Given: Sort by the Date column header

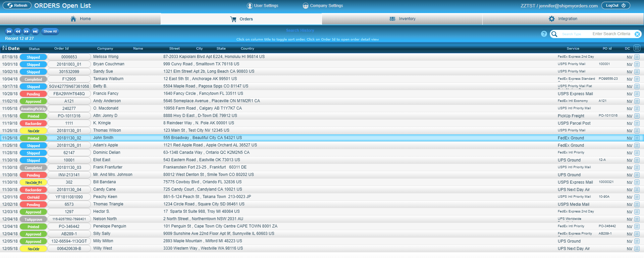Looking at the screenshot, I should (14, 48).
